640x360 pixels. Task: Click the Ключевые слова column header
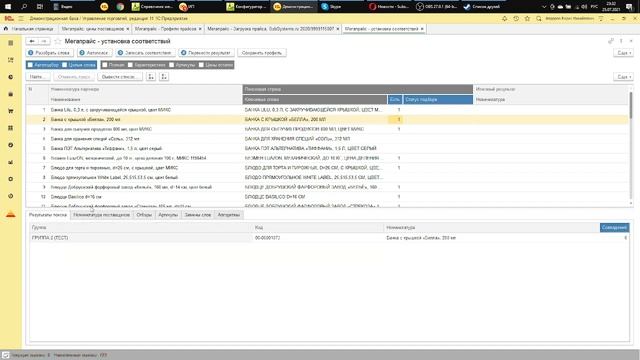point(315,100)
